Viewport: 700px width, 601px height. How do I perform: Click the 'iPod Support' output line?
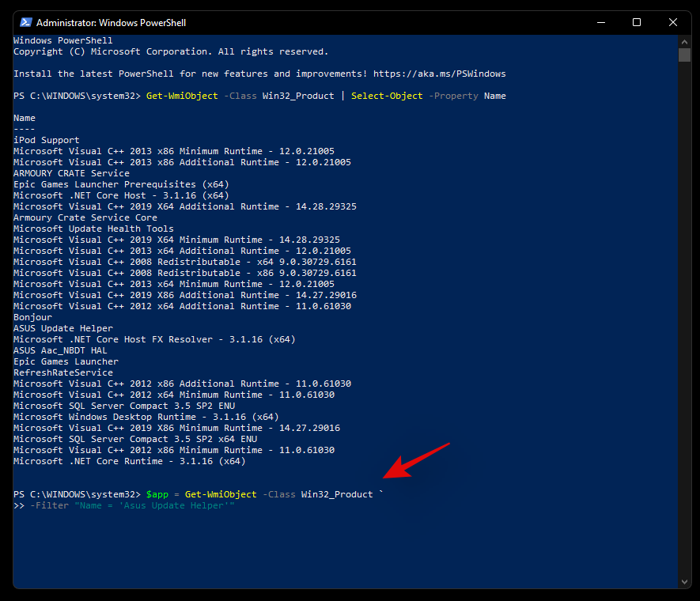[47, 140]
